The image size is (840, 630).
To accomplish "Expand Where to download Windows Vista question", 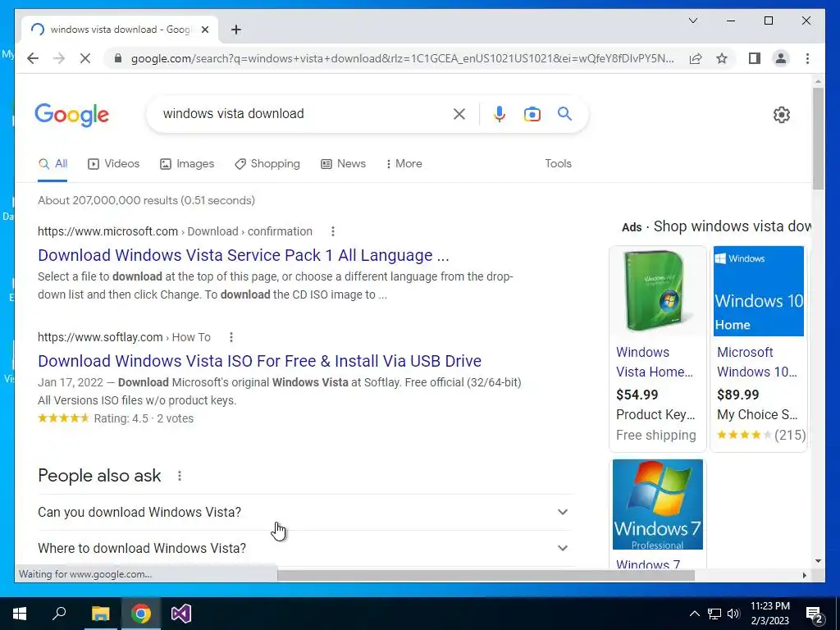I will point(305,548).
